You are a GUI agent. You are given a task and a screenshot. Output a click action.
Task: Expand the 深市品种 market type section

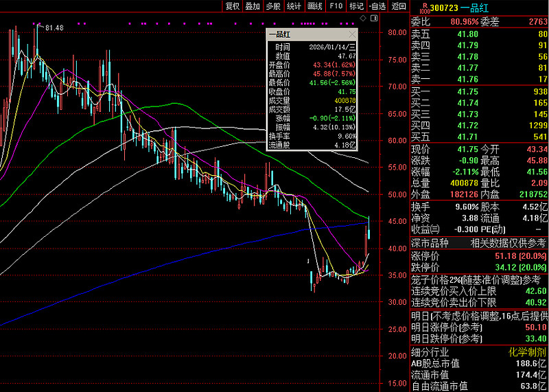coord(430,242)
